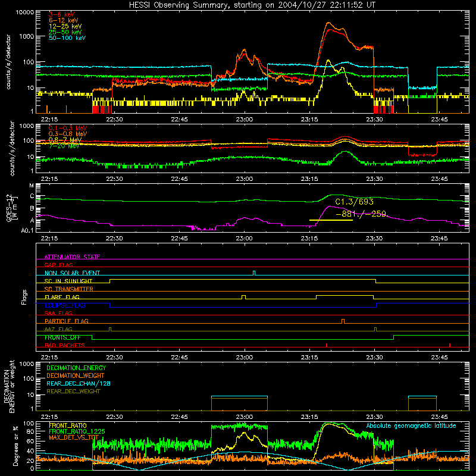The image size is (476, 476).
Task: Click the 10000 tick label in top panel
Action: pyautogui.click(x=25, y=12)
